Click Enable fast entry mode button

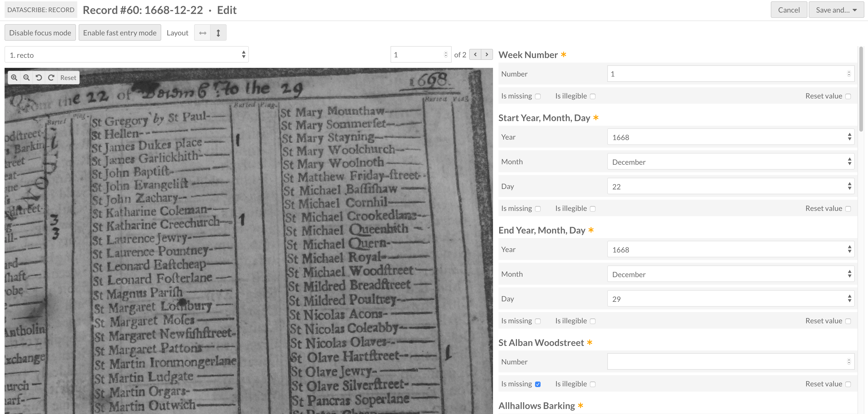pyautogui.click(x=120, y=33)
